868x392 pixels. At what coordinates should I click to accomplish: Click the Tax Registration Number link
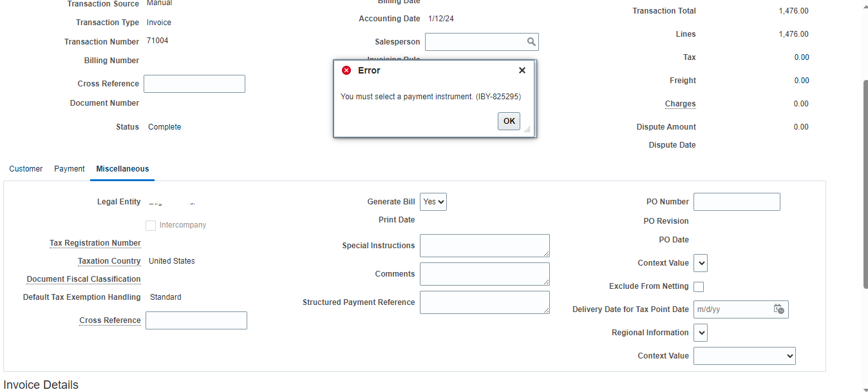(x=95, y=242)
